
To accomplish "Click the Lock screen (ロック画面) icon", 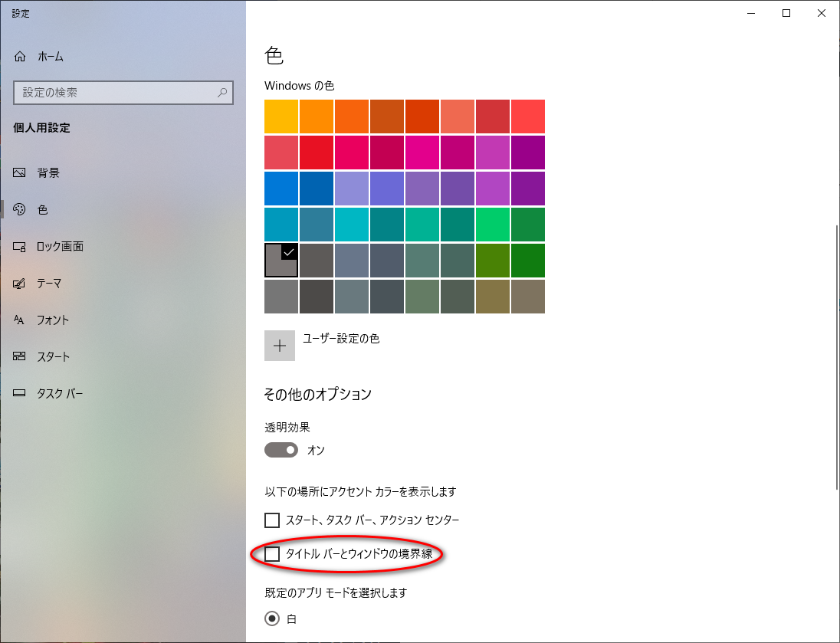I will 20,247.
